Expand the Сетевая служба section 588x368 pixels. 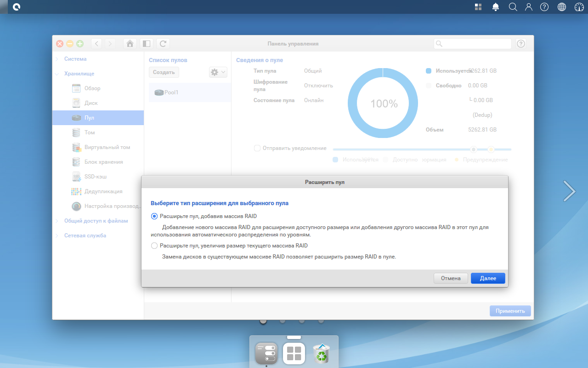point(85,236)
